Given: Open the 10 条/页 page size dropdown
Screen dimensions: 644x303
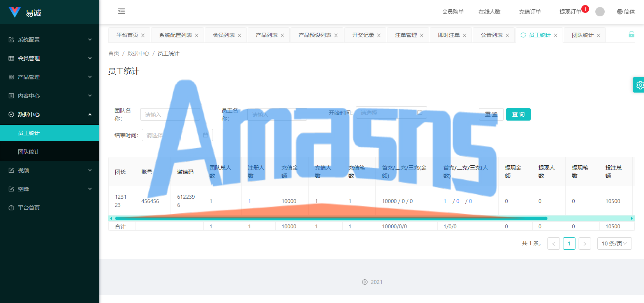Looking at the screenshot, I should click(614, 243).
